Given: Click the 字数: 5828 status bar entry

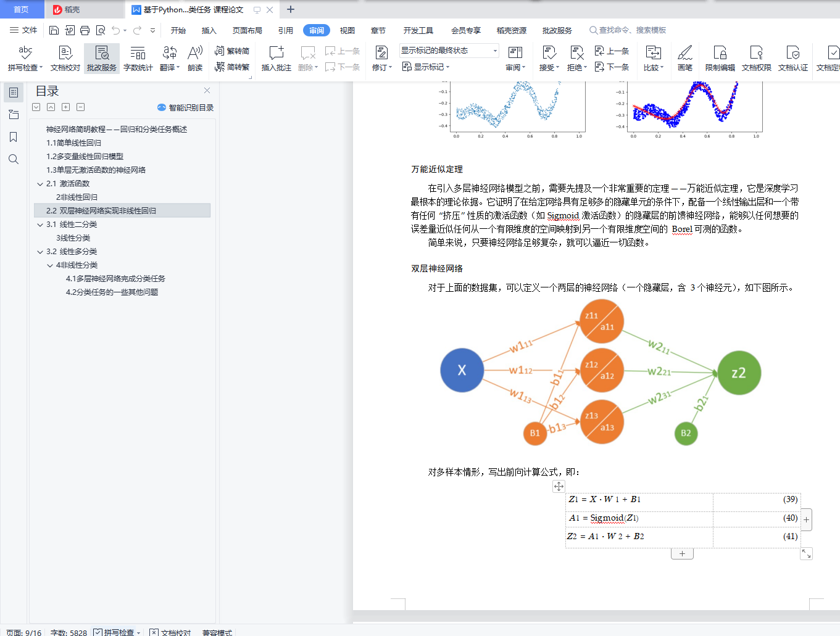Looking at the screenshot, I should point(69,632).
